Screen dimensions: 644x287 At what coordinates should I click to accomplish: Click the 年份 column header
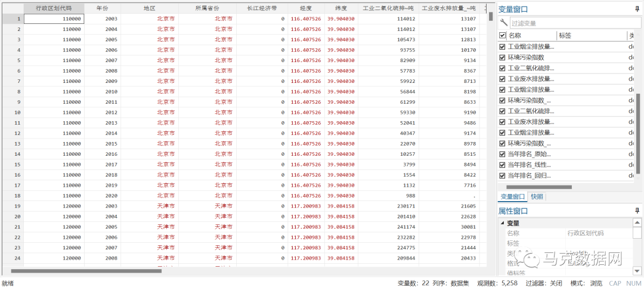coord(103,8)
